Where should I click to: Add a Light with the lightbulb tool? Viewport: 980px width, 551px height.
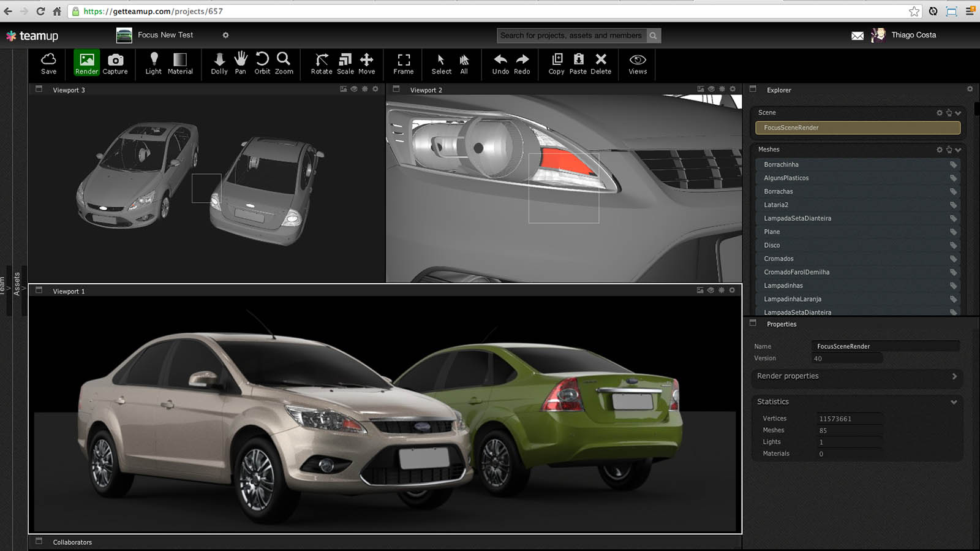tap(154, 63)
